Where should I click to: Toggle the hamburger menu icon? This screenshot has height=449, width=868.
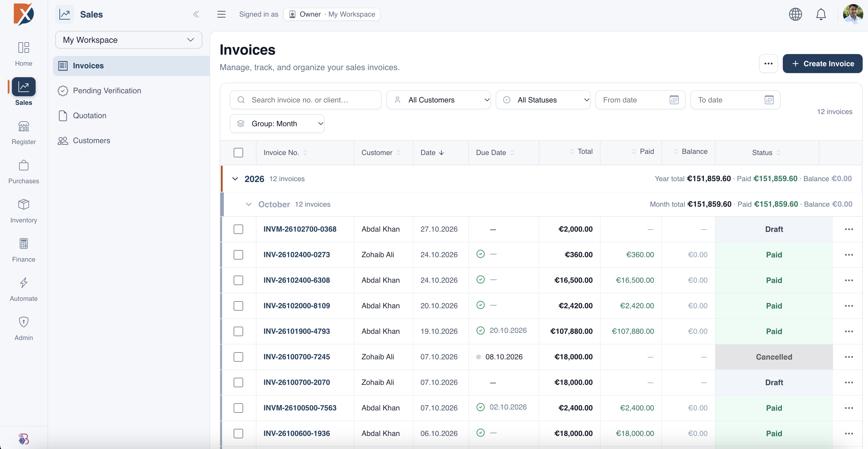[221, 14]
